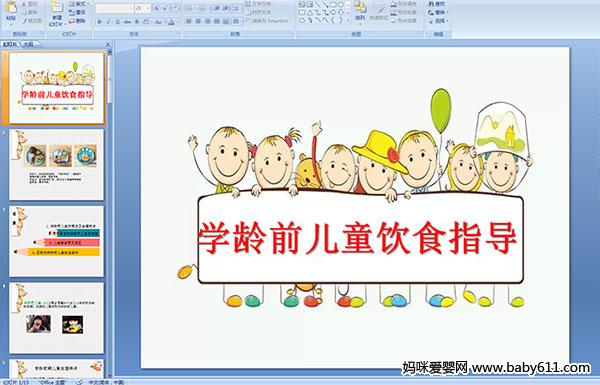Open the Shape Outline (形状轮廓) menu
The width and height of the screenshot is (600, 385).
tap(404, 13)
